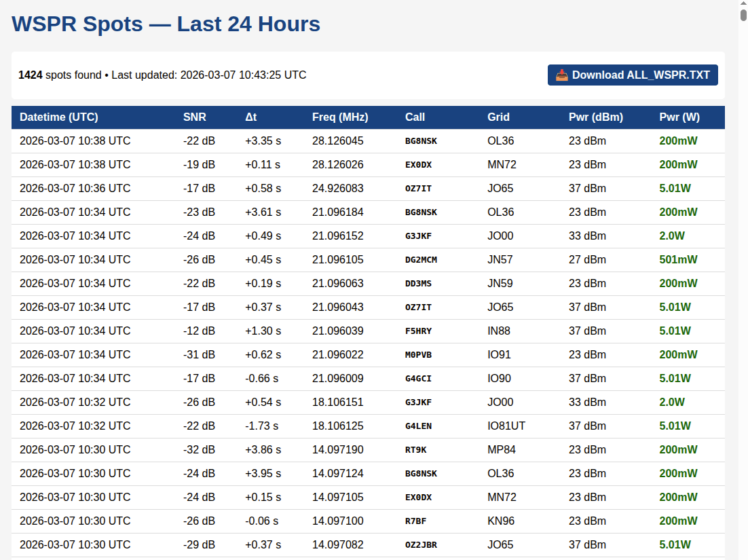The width and height of the screenshot is (748, 560).
Task: Select the Δt column header
Action: coord(251,117)
